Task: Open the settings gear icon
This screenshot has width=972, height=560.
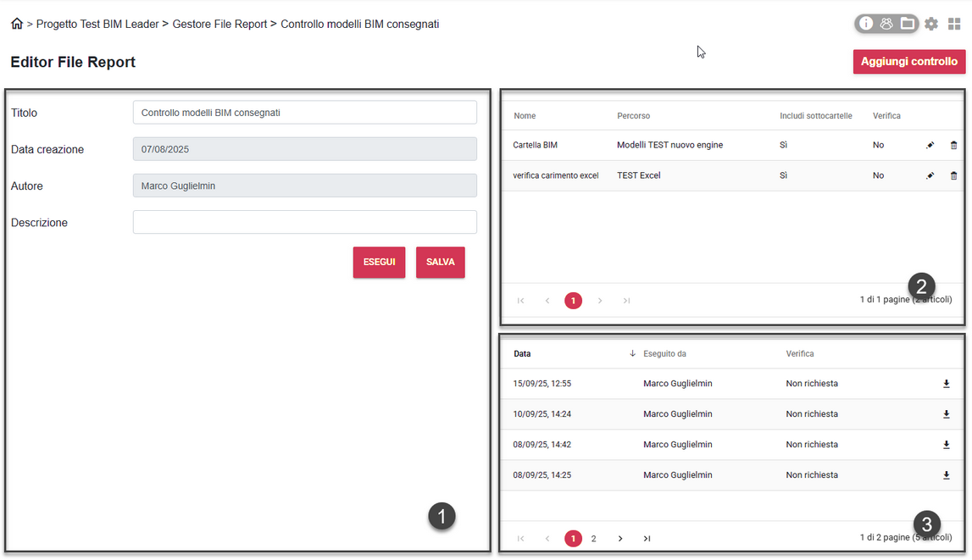Action: [930, 24]
